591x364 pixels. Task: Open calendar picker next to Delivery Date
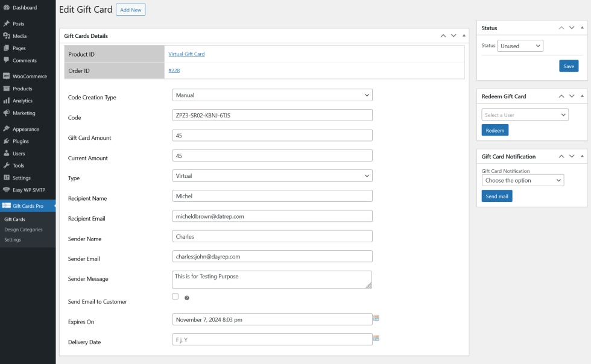(x=376, y=339)
